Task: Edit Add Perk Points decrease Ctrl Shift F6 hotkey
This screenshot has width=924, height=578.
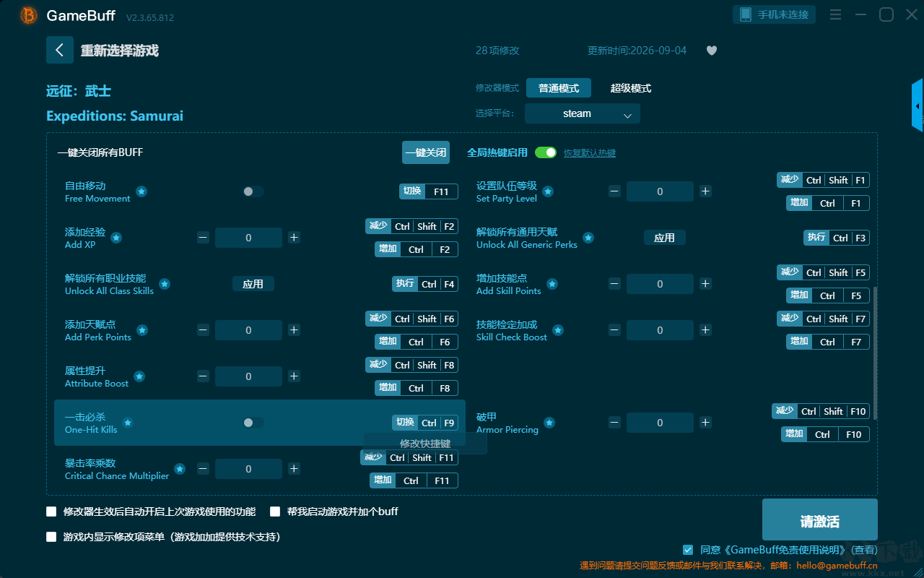Action: (411, 319)
